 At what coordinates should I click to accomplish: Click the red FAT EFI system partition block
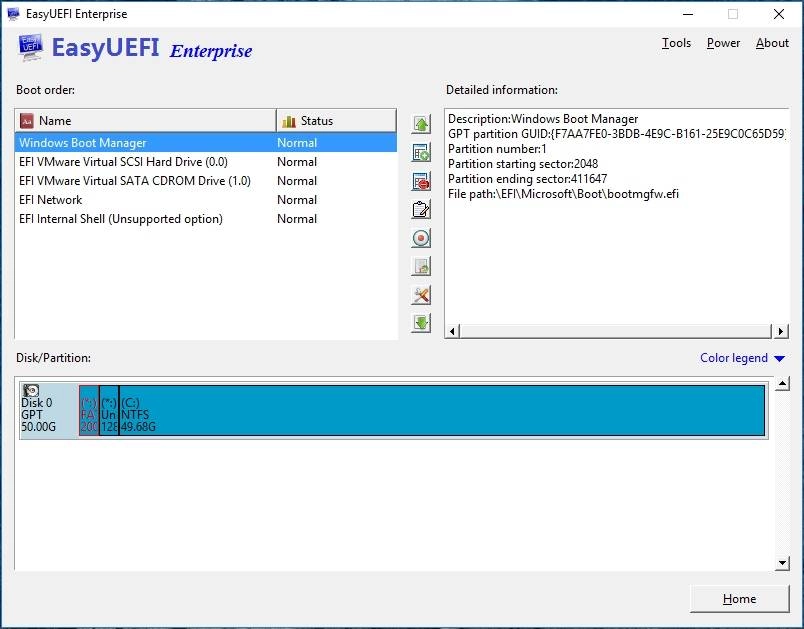(89, 411)
